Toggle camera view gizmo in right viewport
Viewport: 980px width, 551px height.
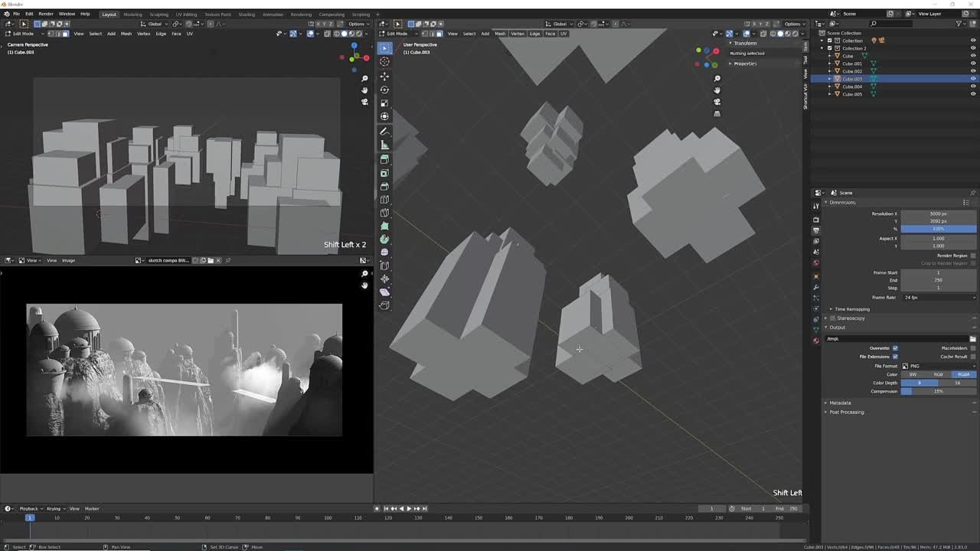[x=717, y=102]
